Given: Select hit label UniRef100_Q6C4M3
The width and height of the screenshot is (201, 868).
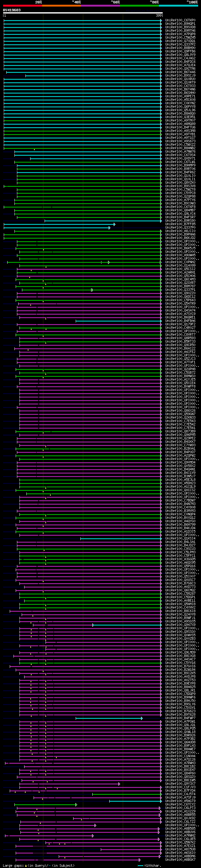Looking at the screenshot, I should (180, 279).
